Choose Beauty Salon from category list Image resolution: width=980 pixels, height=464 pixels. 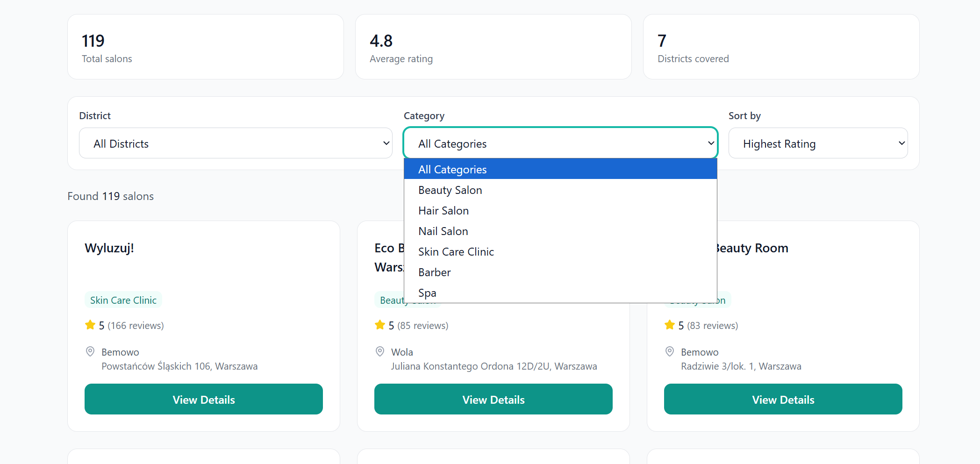pos(560,190)
